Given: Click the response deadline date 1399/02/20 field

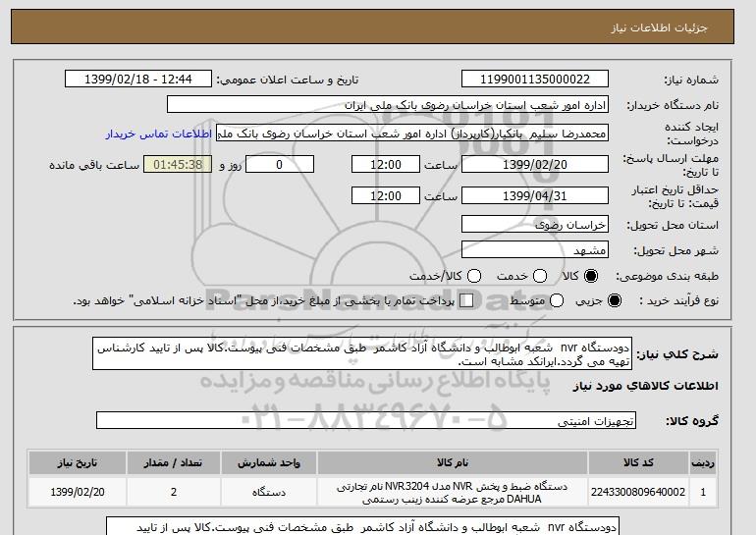Looking at the screenshot, I should pyautogui.click(x=535, y=164).
